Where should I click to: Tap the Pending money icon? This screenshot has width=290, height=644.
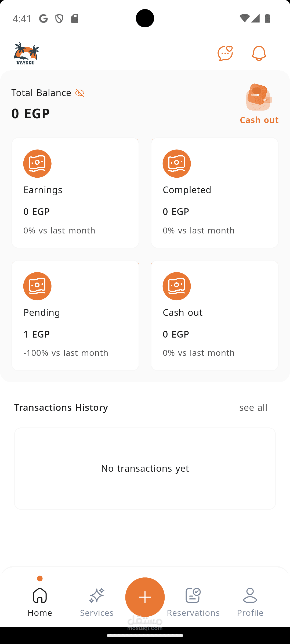[x=37, y=286]
